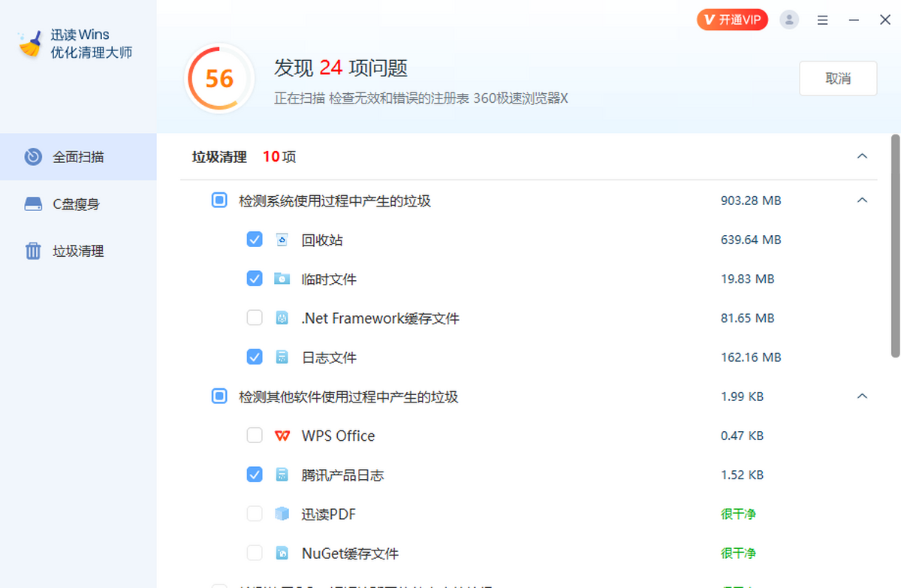Screen dimensions: 901x588
Task: Click the 临时文件 label text
Action: pos(330,279)
